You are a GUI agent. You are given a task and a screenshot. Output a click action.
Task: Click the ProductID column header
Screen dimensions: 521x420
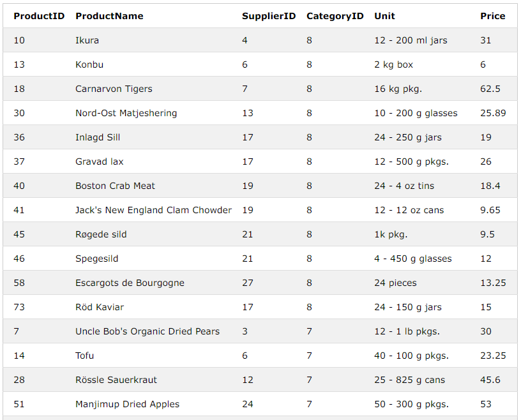coord(39,16)
